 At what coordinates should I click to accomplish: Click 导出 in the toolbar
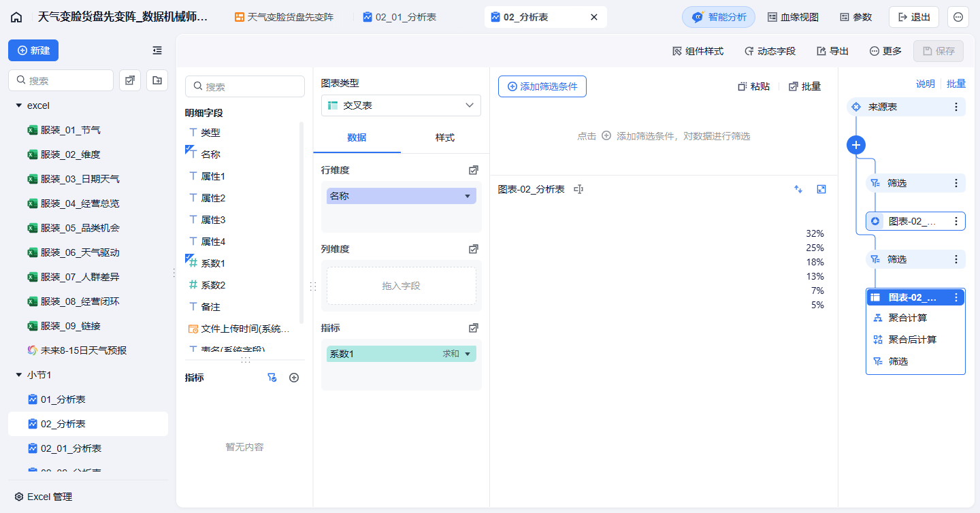pos(832,51)
